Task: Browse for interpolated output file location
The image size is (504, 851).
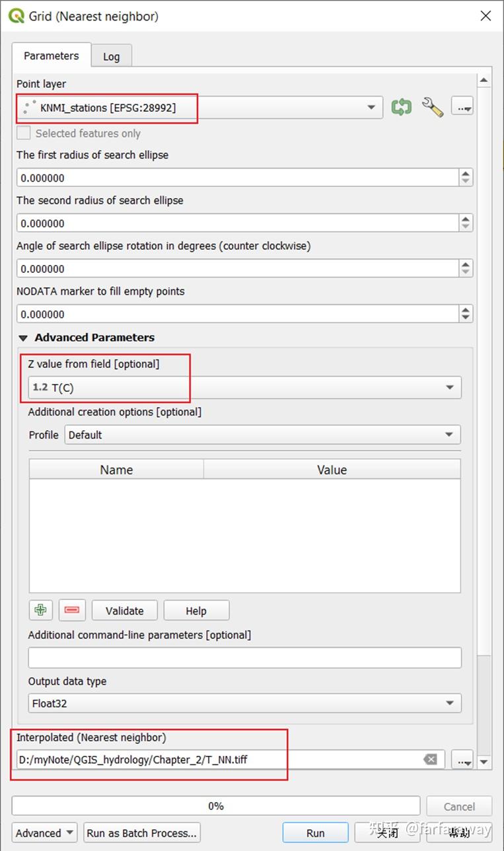Action: tap(462, 760)
